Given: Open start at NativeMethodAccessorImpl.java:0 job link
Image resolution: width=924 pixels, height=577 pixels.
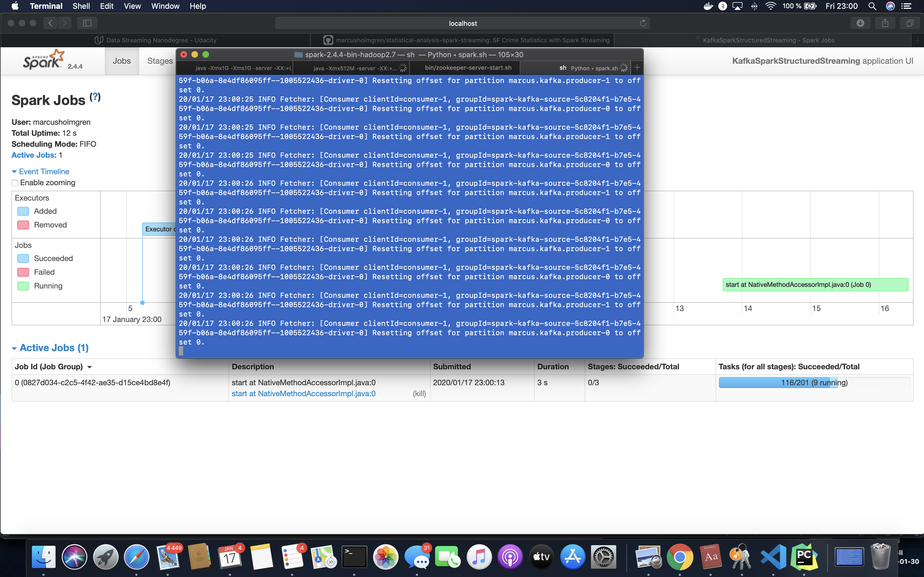Looking at the screenshot, I should pos(304,393).
